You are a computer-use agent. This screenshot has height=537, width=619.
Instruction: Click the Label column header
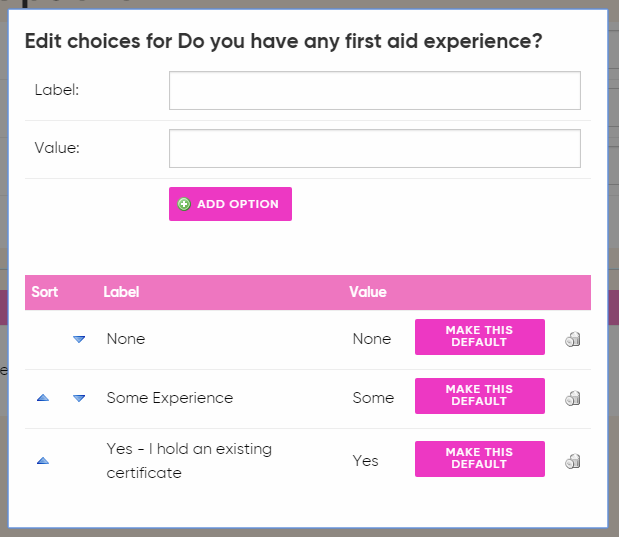point(121,293)
